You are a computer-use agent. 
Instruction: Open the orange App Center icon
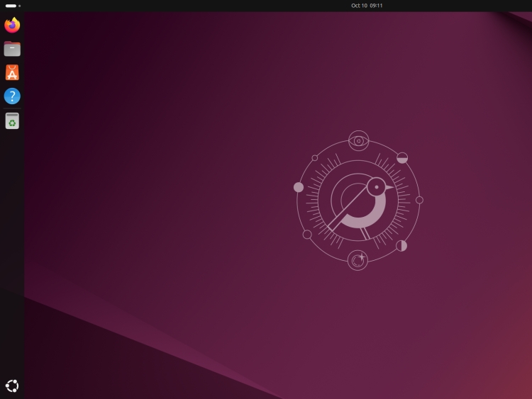(12, 72)
